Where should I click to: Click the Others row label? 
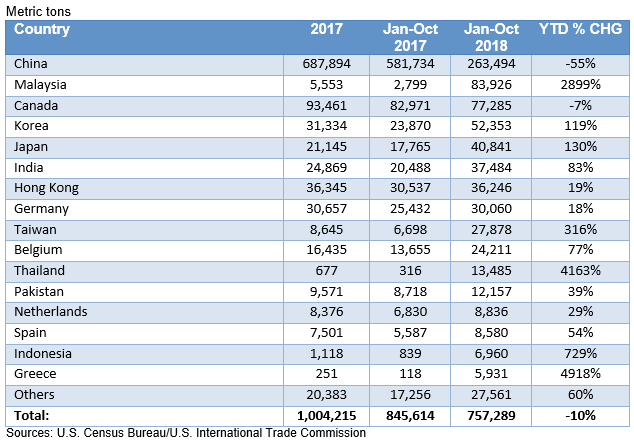(x=35, y=394)
